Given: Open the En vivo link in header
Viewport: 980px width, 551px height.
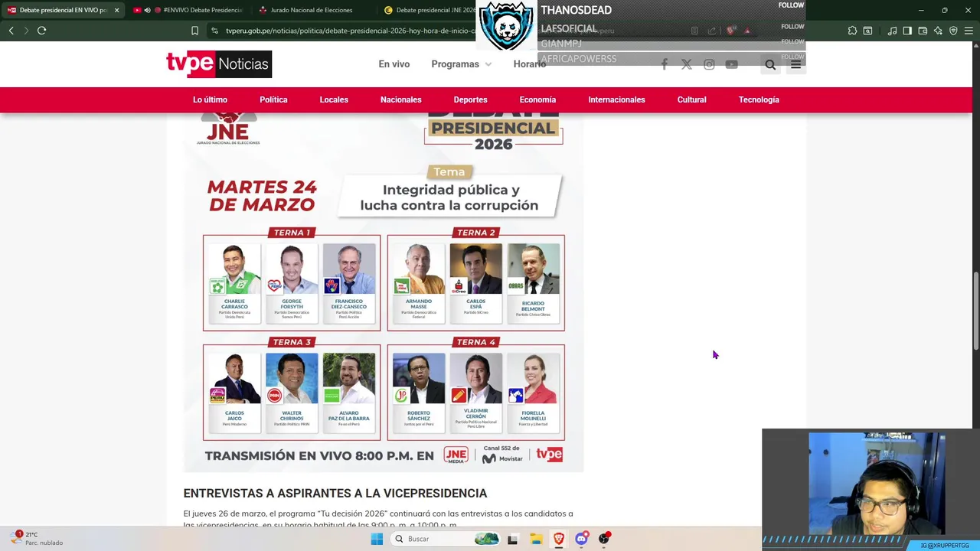Looking at the screenshot, I should click(394, 64).
